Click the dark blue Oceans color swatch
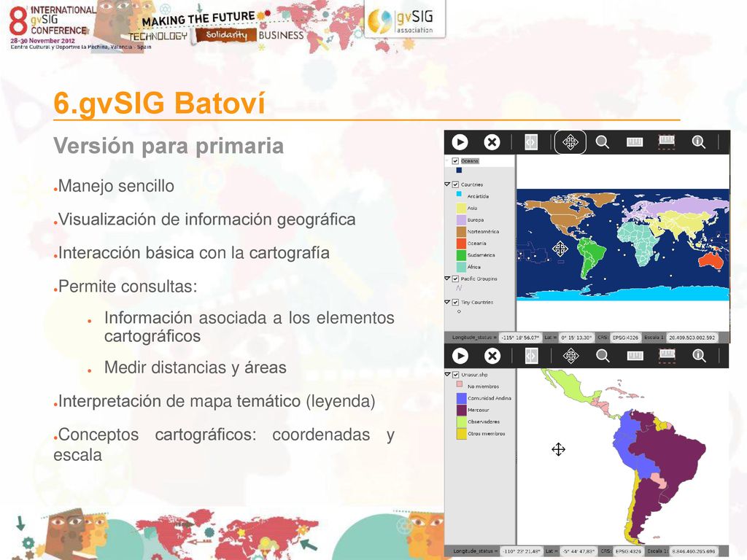 pos(459,170)
